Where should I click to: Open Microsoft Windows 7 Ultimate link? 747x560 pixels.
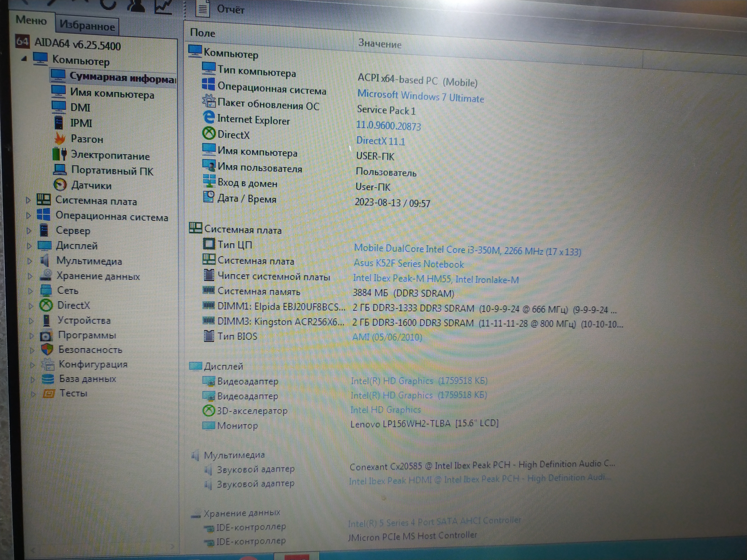[420, 97]
